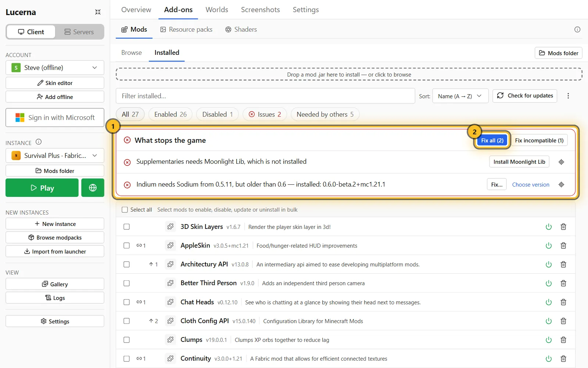
Task: Click the 3D Skin Layers puzzle icon
Action: pyautogui.click(x=171, y=227)
